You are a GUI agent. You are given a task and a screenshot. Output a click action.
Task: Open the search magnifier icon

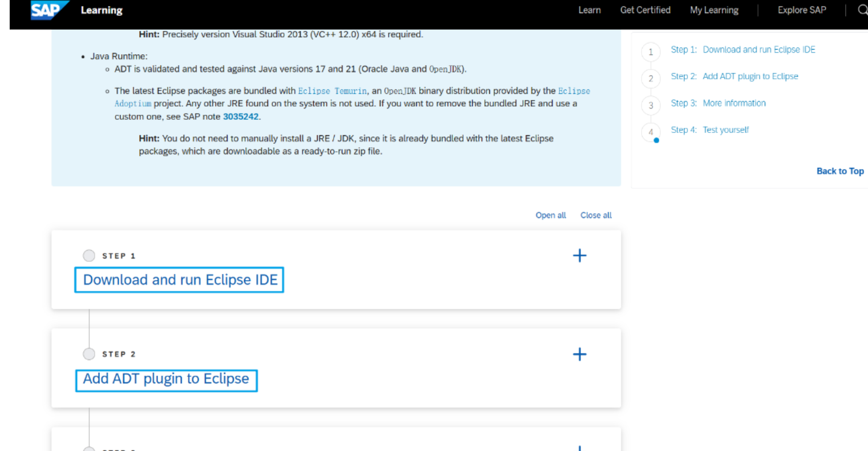tap(863, 10)
